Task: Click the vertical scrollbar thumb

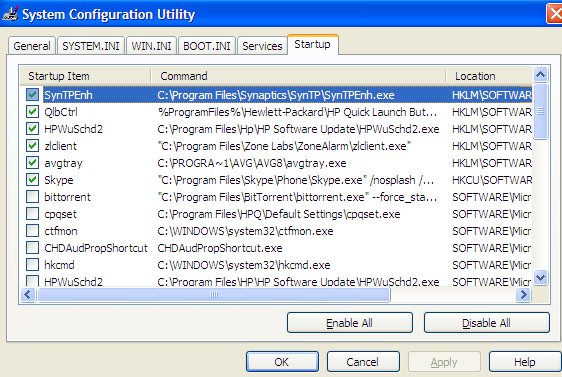Action: pos(540,111)
